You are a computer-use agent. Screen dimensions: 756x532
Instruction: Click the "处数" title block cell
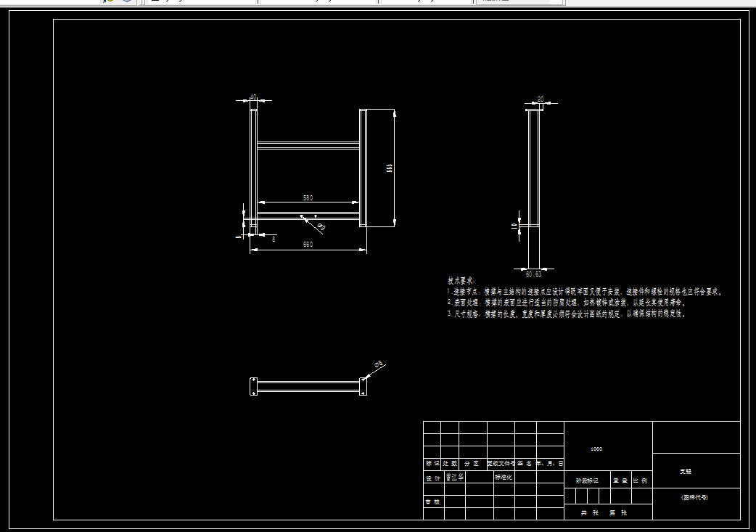450,464
